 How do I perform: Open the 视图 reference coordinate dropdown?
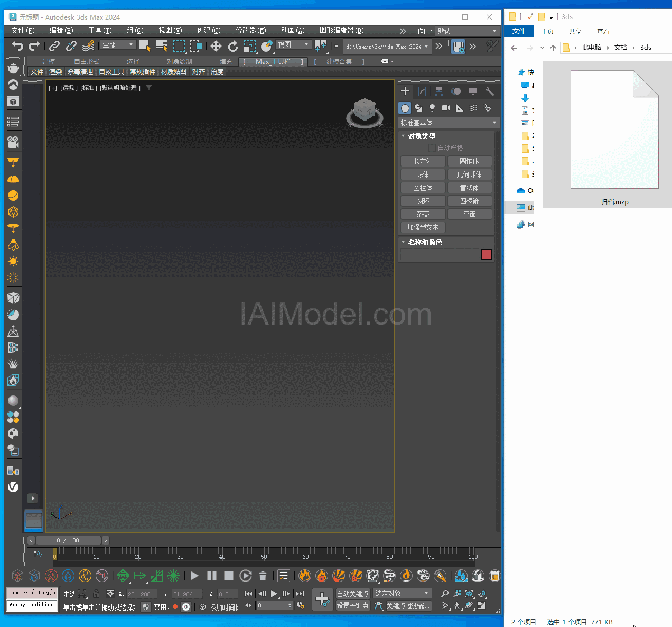coord(293,45)
